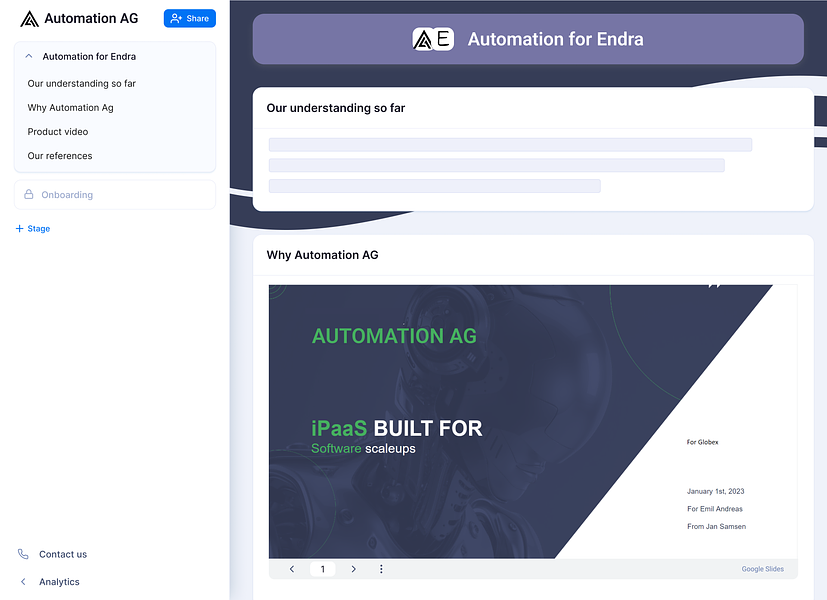Click the lock icon beside Onboarding
The image size is (827, 600).
[x=29, y=195]
